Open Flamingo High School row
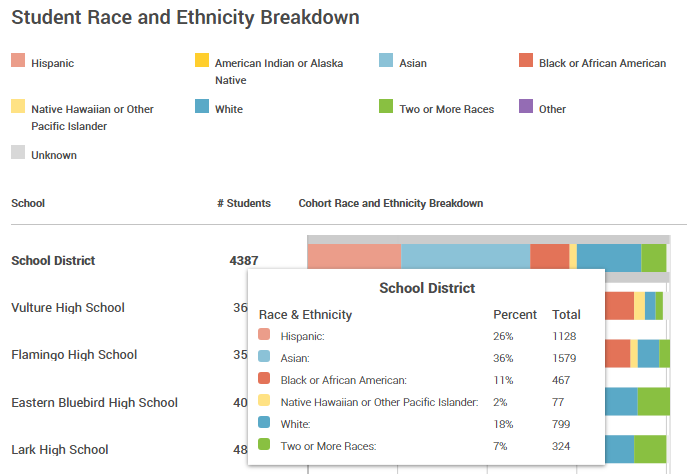This screenshot has width=687, height=474. pos(72,355)
